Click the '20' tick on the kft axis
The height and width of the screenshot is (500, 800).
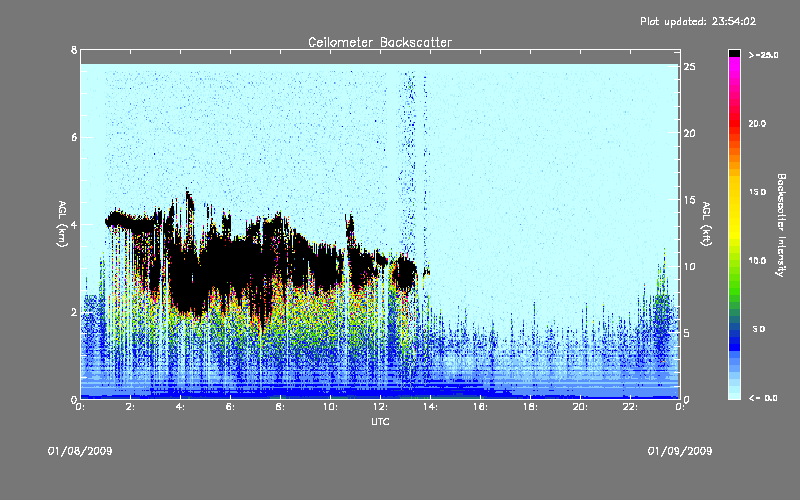click(x=689, y=133)
